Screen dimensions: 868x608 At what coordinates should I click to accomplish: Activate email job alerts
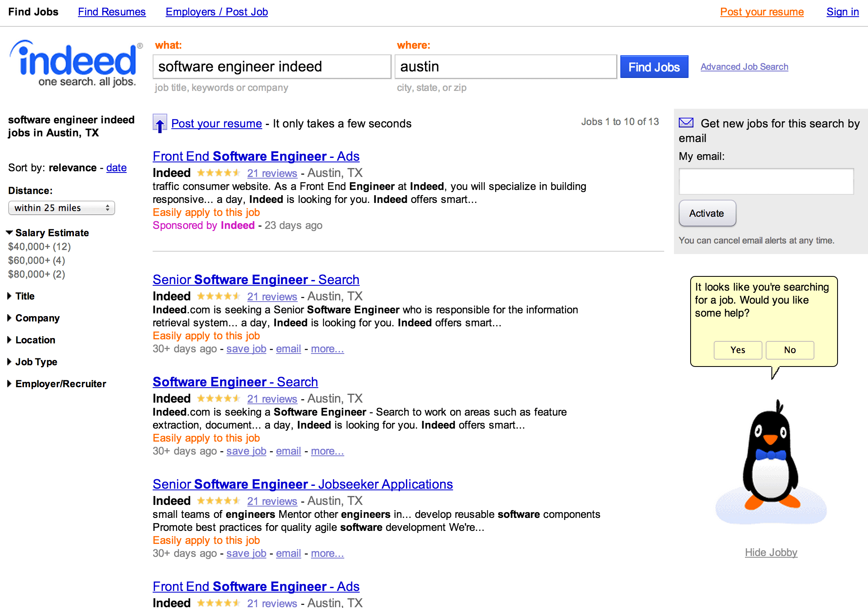(707, 213)
